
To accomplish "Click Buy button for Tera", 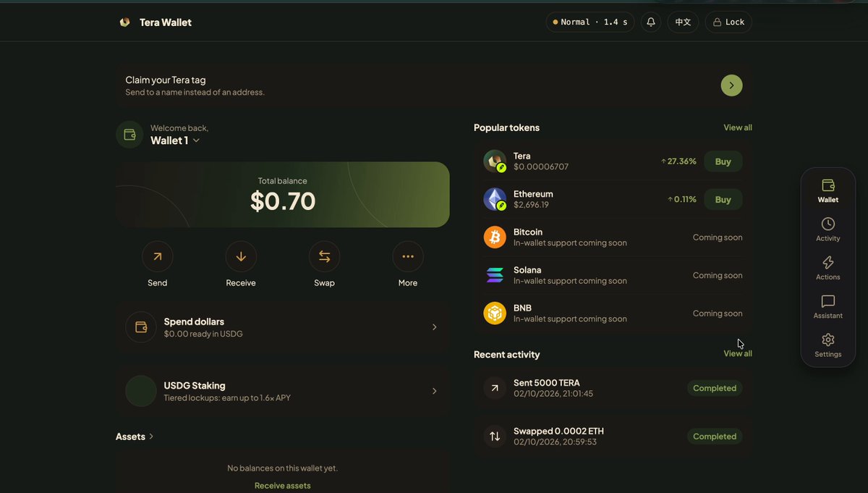I will click(723, 161).
